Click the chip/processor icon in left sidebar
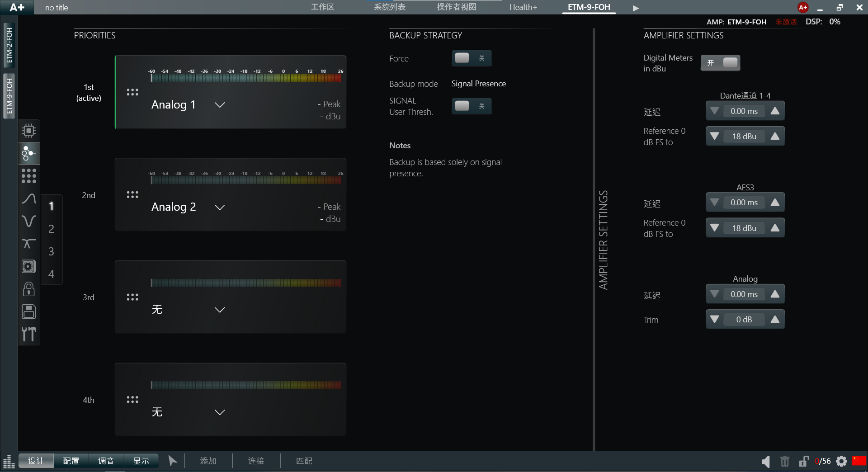The height and width of the screenshot is (472, 868). [x=28, y=131]
